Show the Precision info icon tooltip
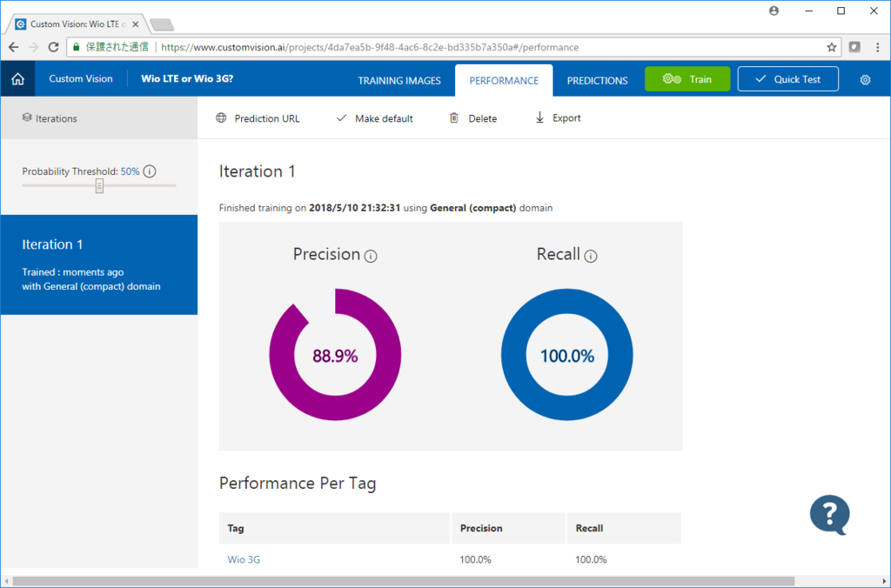The width and height of the screenshot is (891, 588). coord(371,257)
